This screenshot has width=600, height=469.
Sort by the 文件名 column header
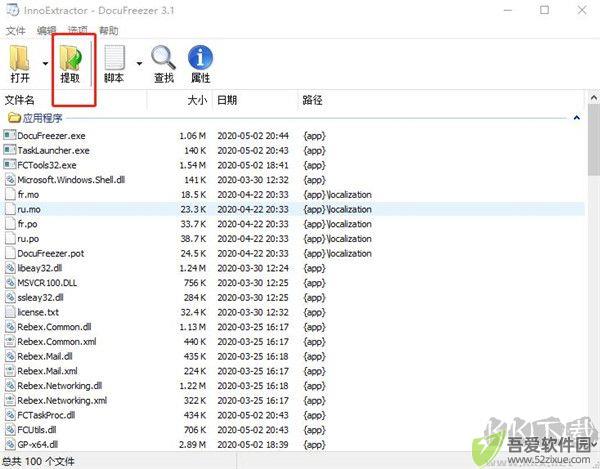20,100
